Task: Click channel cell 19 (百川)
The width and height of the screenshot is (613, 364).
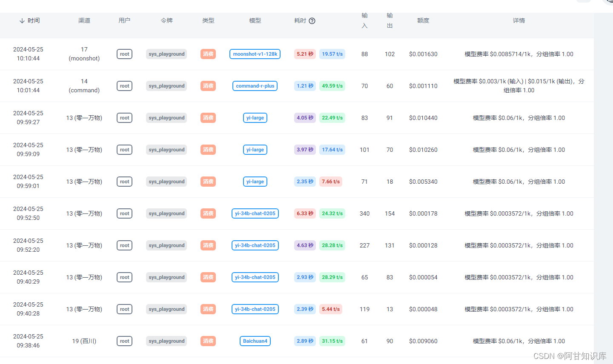Action: pos(84,341)
